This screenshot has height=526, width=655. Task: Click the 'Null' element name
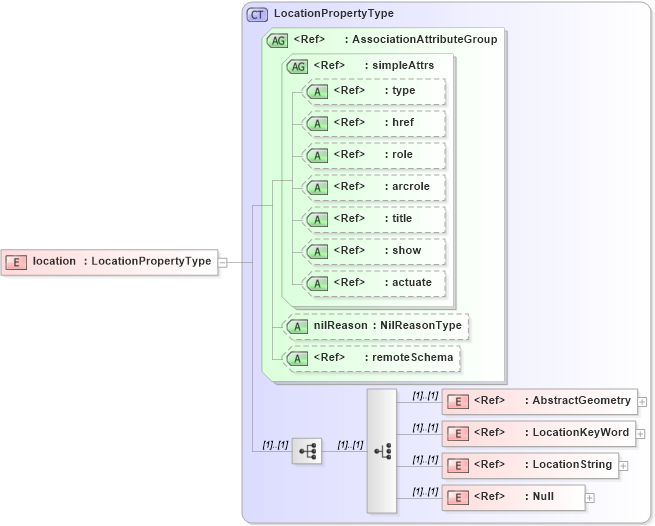pyautogui.click(x=543, y=496)
